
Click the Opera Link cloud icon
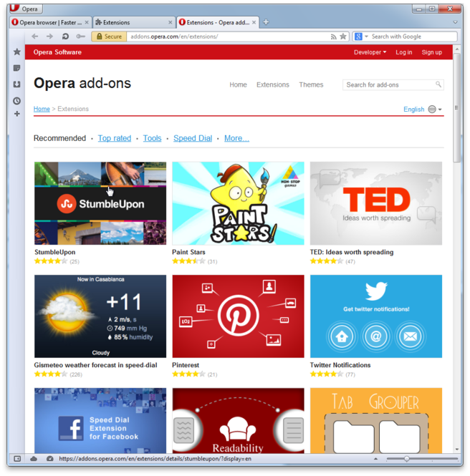[34, 459]
